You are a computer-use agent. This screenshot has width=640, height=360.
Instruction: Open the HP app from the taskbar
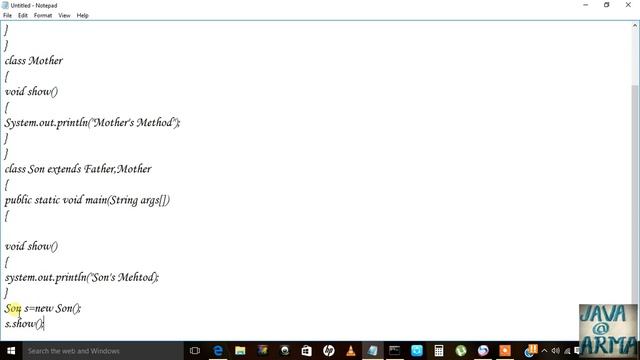pyautogui.click(x=329, y=351)
